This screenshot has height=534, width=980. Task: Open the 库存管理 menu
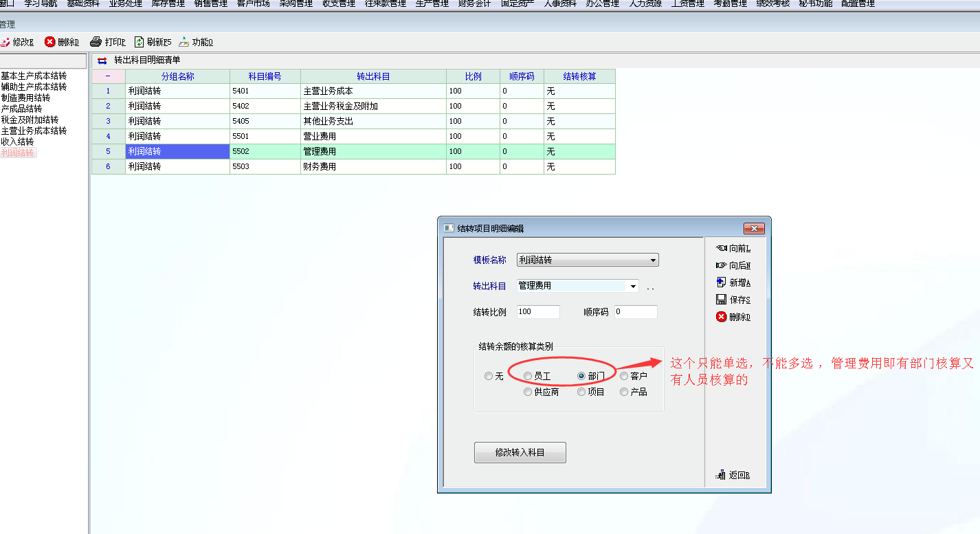pos(168,3)
